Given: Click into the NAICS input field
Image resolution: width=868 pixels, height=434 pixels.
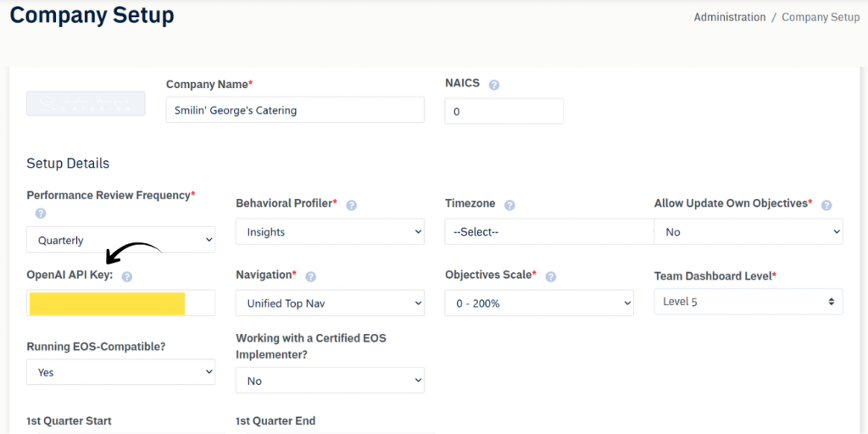Looking at the screenshot, I should tap(504, 111).
